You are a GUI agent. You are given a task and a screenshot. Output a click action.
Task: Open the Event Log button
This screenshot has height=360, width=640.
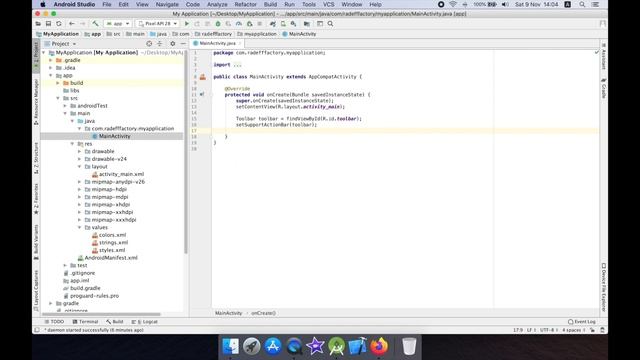(x=582, y=322)
